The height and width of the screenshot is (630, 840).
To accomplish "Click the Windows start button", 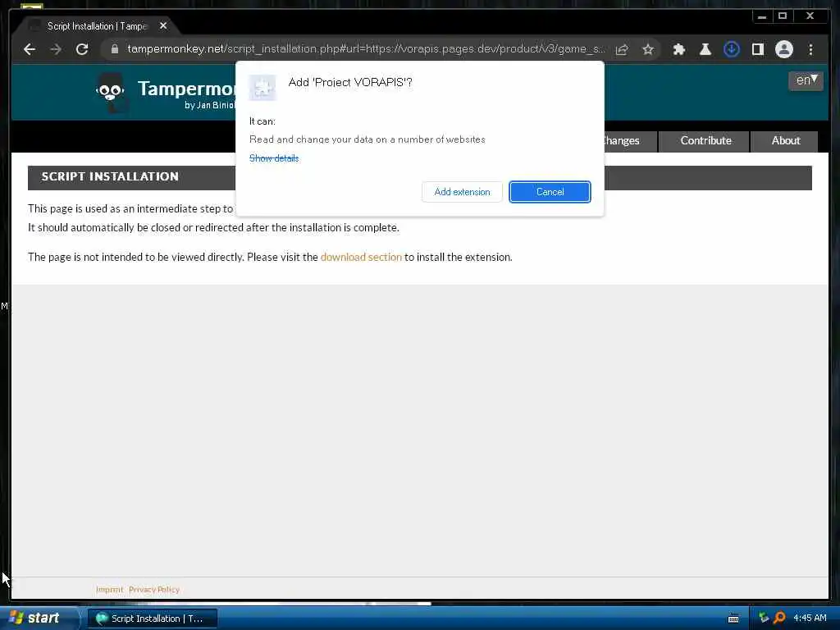I will click(x=38, y=618).
